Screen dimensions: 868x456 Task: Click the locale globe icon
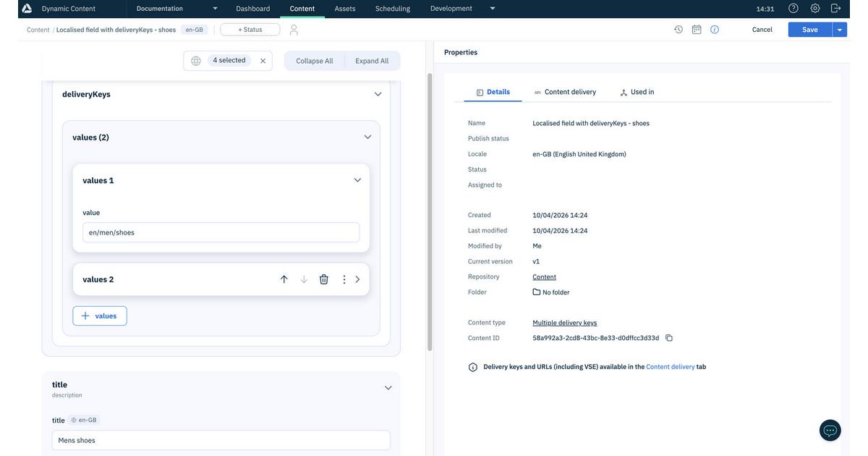196,61
